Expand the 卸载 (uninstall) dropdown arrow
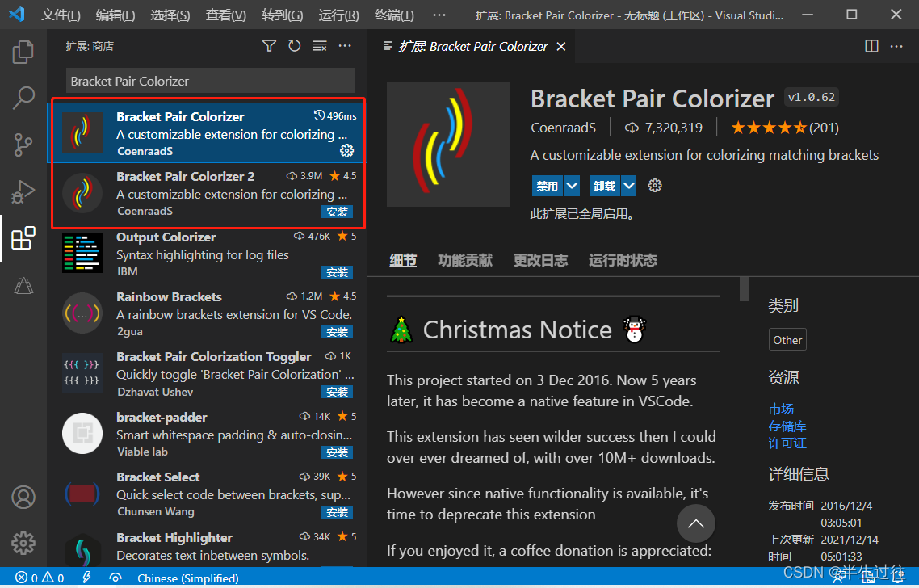This screenshot has width=919, height=588. click(x=629, y=186)
